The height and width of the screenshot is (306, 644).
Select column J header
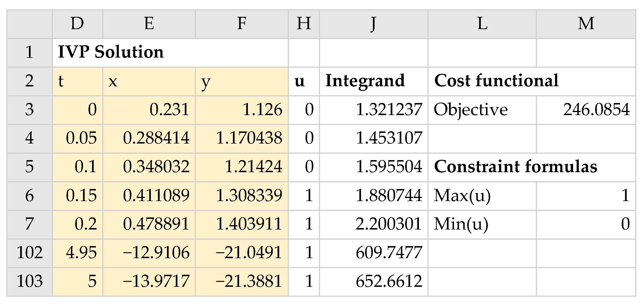click(x=374, y=24)
